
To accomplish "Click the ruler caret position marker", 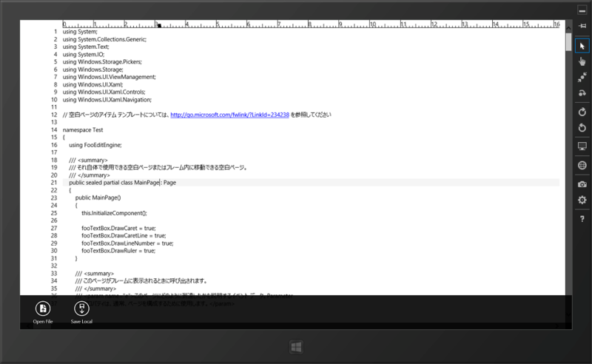I will [159, 26].
